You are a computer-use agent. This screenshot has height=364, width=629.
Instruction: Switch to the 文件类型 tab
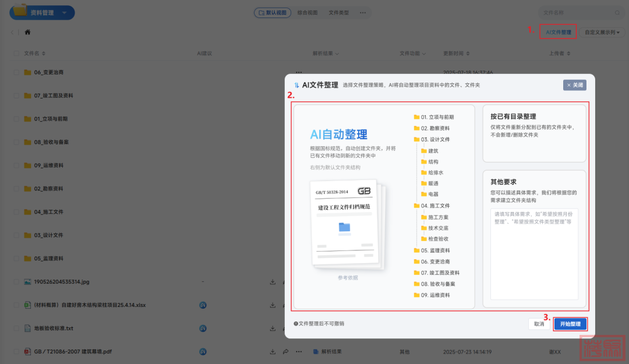[338, 12]
